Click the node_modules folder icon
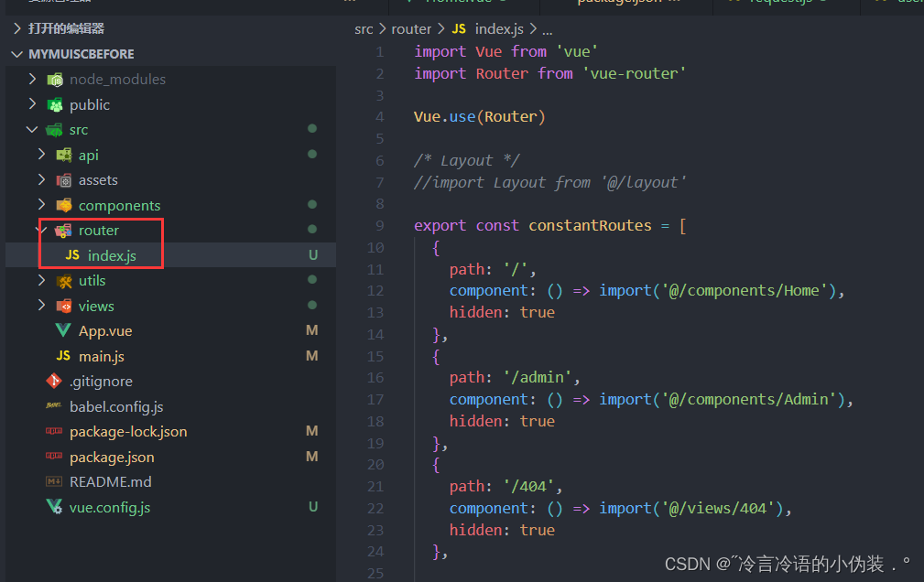This screenshot has width=924, height=582. [x=55, y=80]
